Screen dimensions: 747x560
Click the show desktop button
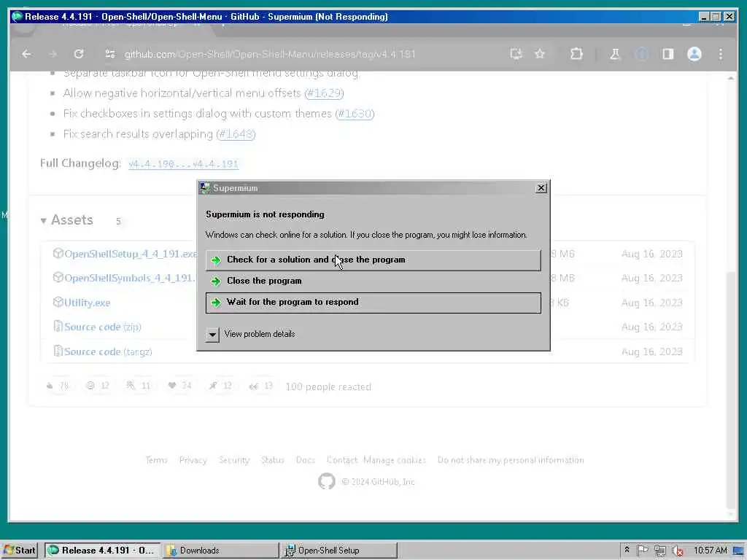739,551
